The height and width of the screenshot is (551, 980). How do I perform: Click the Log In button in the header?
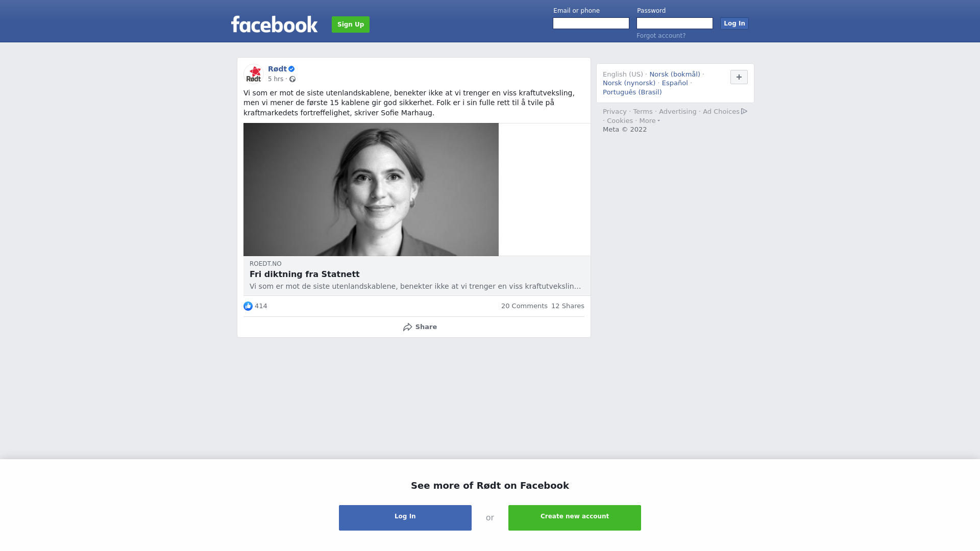tap(734, 23)
